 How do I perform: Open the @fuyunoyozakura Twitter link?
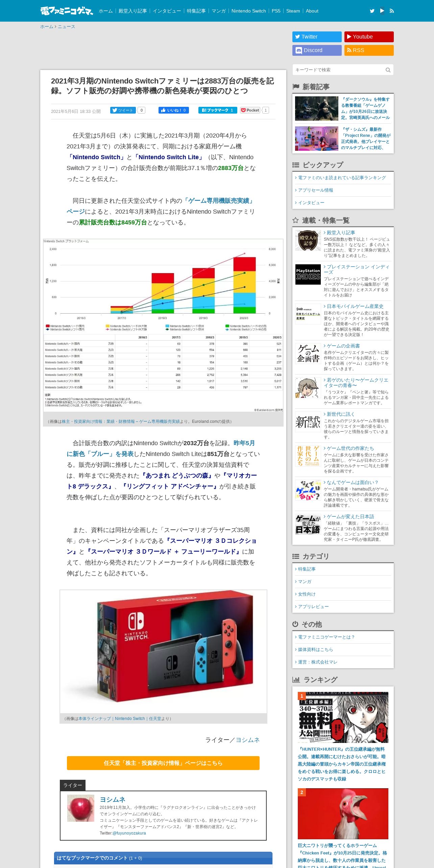click(x=129, y=833)
